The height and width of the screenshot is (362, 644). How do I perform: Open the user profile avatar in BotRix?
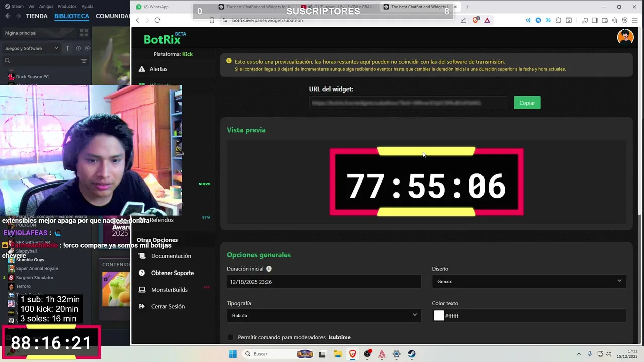[625, 37]
